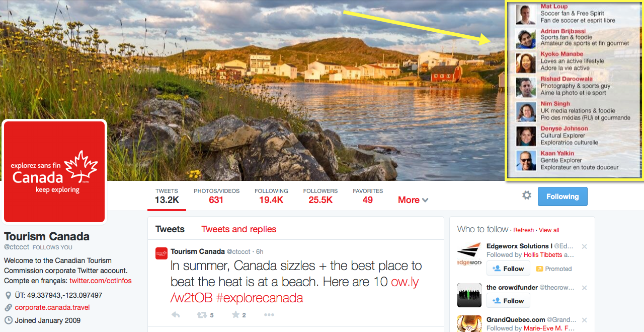
Task: Favorite the tweet with the star icon
Action: pos(235,315)
